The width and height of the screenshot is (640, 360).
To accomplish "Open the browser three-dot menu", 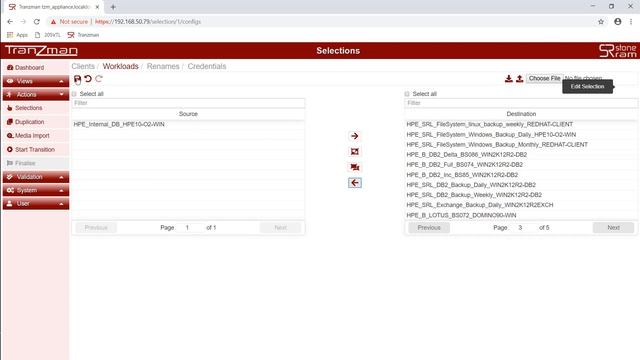I will pyautogui.click(x=631, y=22).
